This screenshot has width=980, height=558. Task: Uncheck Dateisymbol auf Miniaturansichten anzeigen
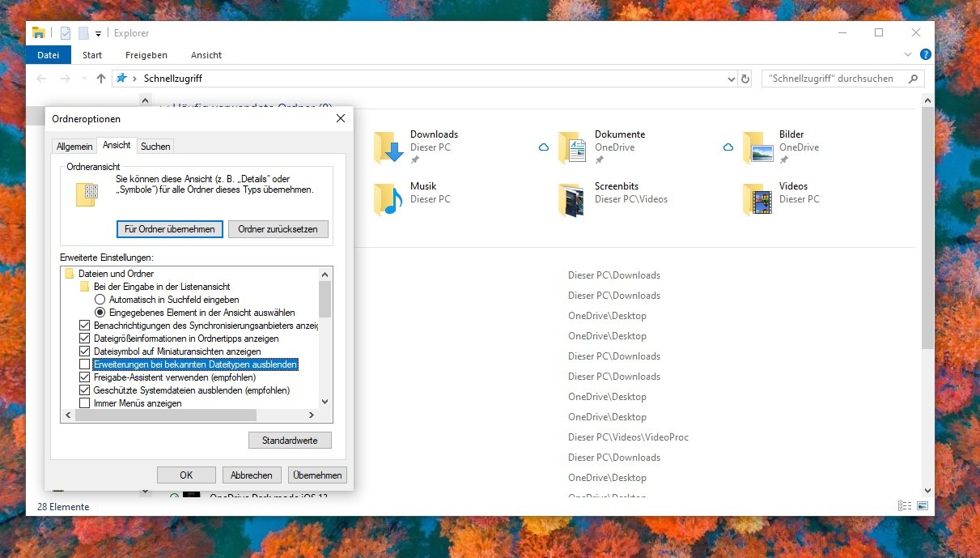pyautogui.click(x=85, y=351)
